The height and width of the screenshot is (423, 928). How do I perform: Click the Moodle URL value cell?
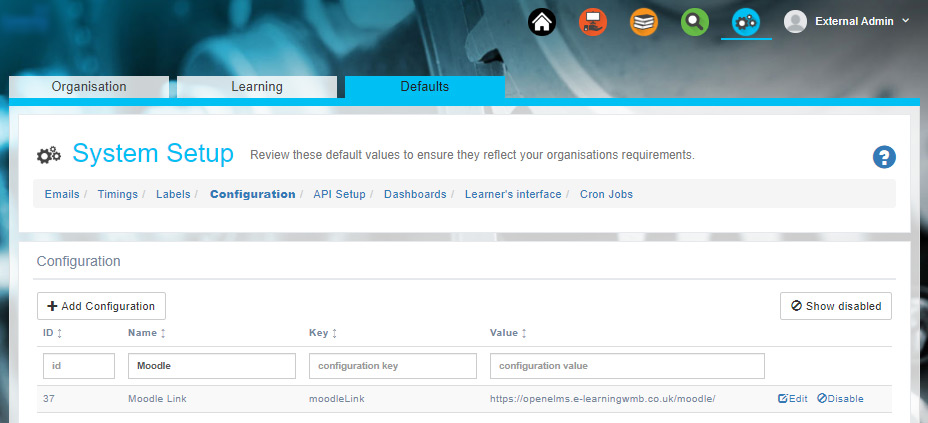(603, 399)
